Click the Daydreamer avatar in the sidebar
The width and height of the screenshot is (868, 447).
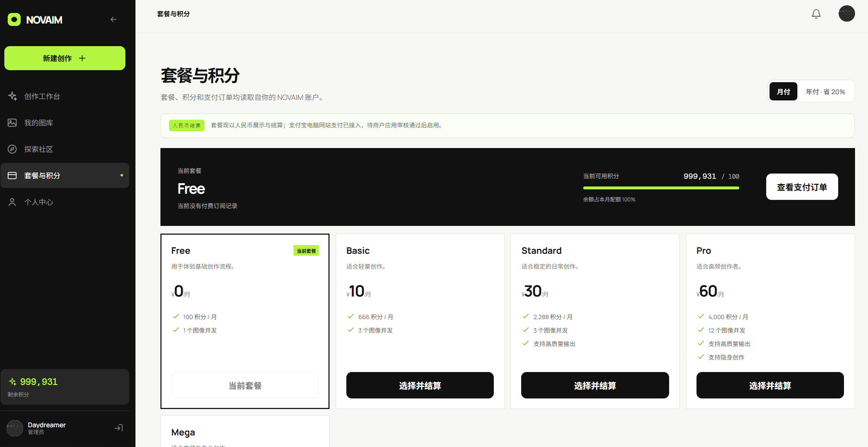[x=15, y=428]
